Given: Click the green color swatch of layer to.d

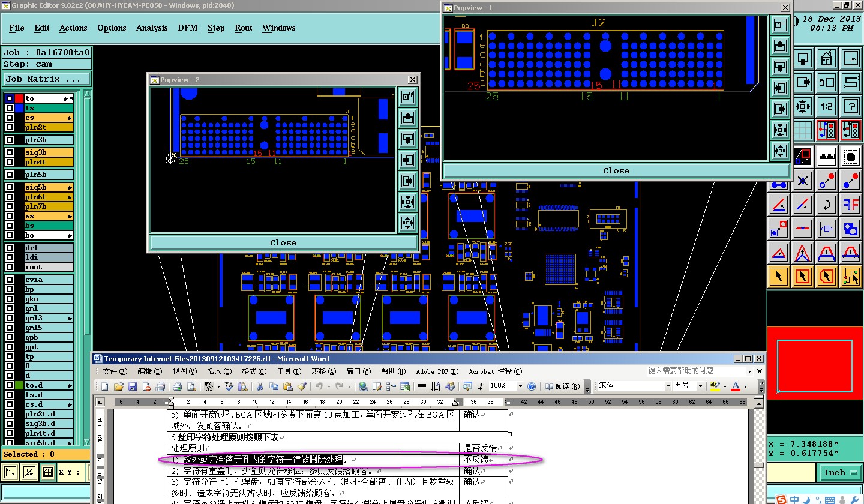Looking at the screenshot, I should (19, 385).
